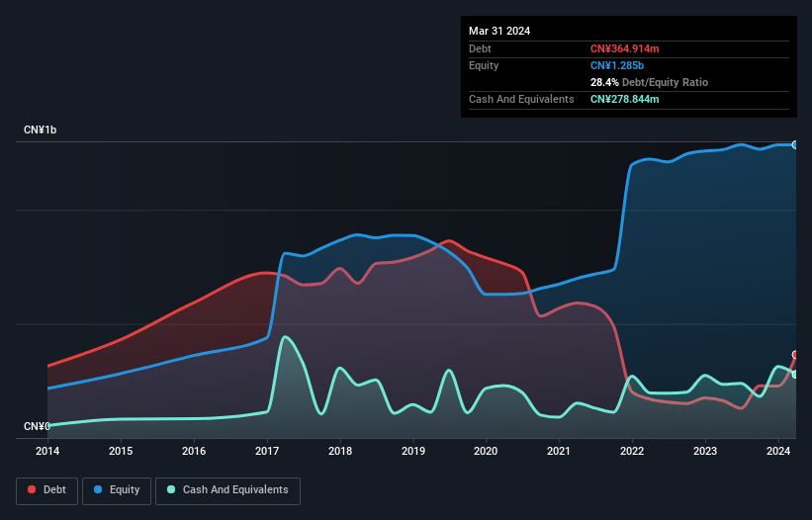Click the CN¥0 y-axis label
Viewport: 812px width, 520px height.
pyautogui.click(x=37, y=426)
